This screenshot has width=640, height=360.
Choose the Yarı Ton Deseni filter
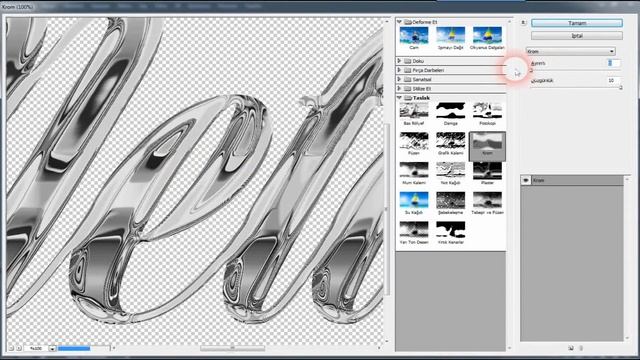(414, 230)
